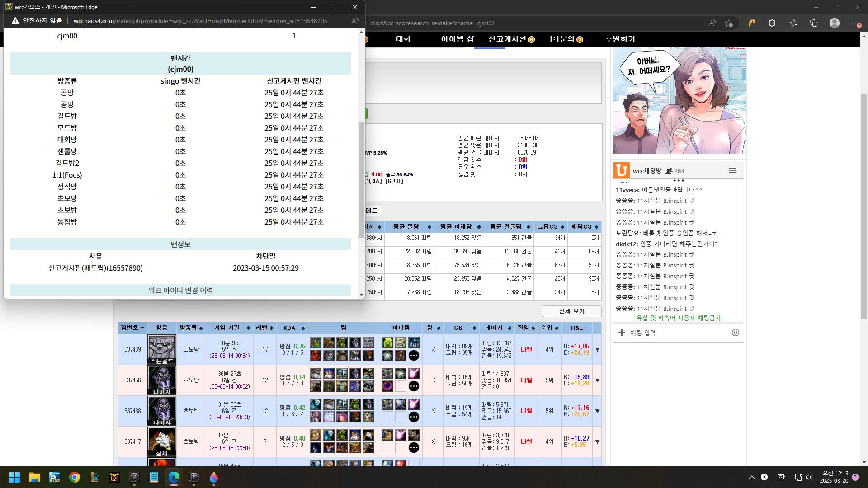Open more items menu for game 337417
868x488 pixels.
pyautogui.click(x=414, y=448)
